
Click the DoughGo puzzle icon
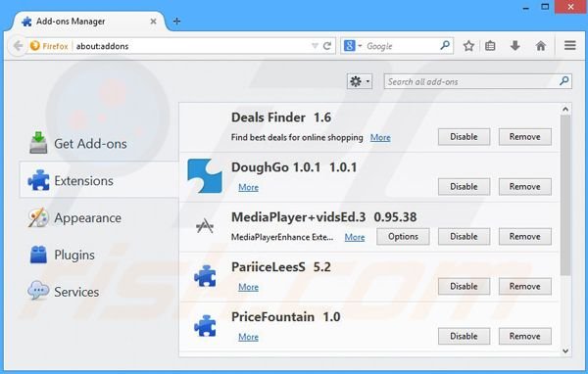click(x=205, y=176)
